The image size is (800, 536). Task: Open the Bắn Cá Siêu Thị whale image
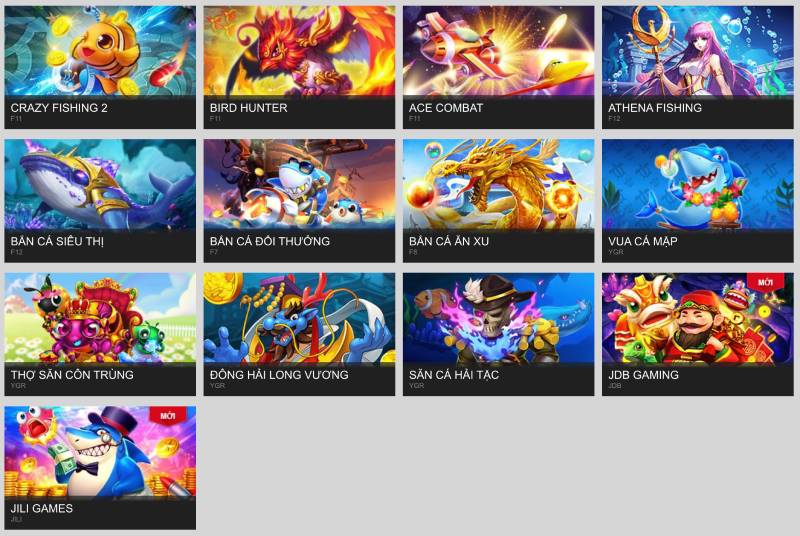(100, 184)
